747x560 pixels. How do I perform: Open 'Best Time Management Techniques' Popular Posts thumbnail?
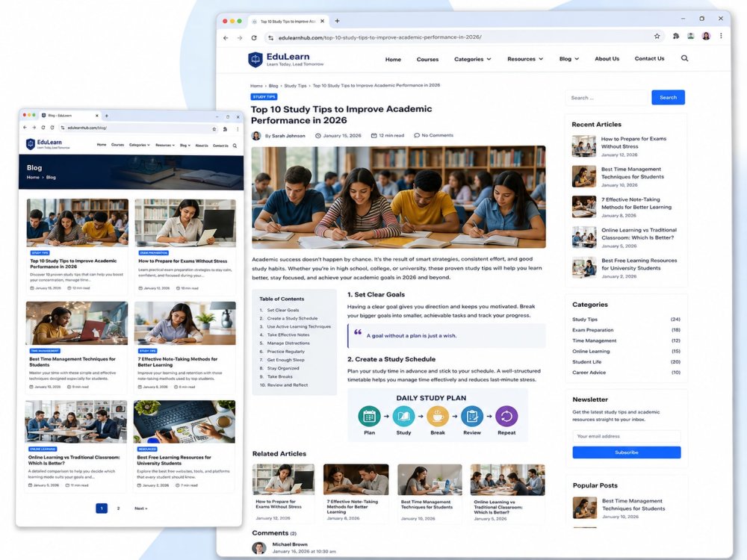(585, 508)
